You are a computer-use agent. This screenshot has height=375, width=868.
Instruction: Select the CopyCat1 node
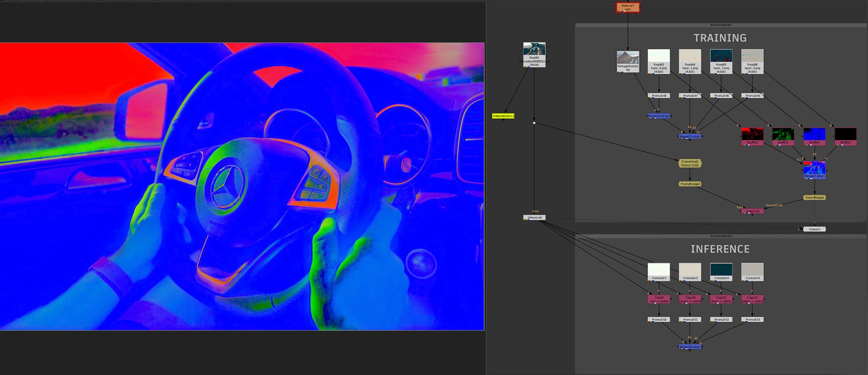752,211
